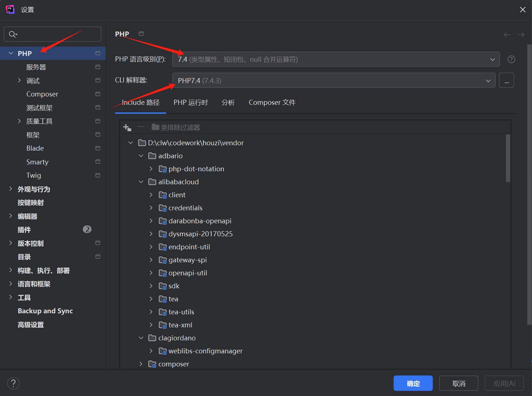This screenshot has height=396, width=532.
Task: Open the PHP language level dropdown
Action: pyautogui.click(x=336, y=59)
